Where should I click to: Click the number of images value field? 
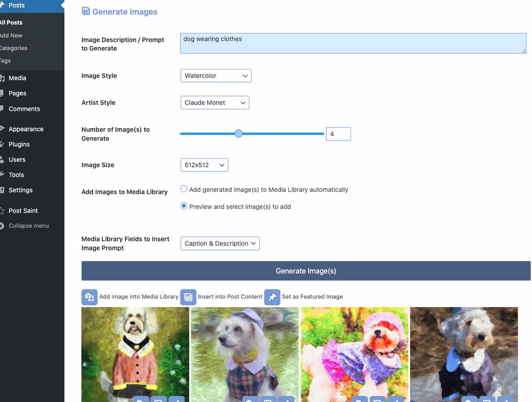click(x=338, y=134)
